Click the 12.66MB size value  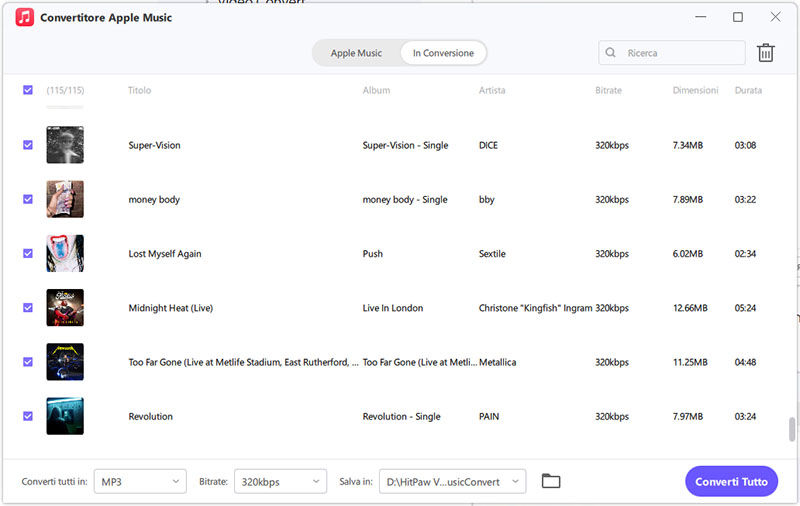click(690, 308)
